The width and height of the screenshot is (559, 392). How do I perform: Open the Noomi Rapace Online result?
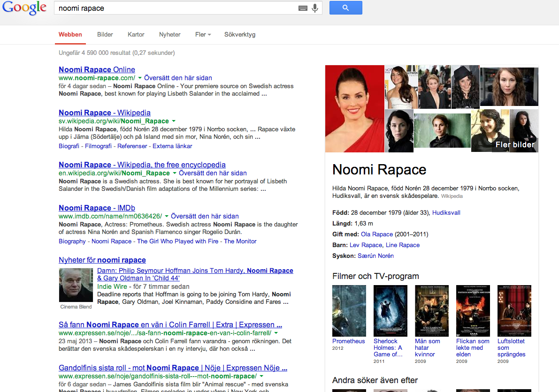(97, 69)
